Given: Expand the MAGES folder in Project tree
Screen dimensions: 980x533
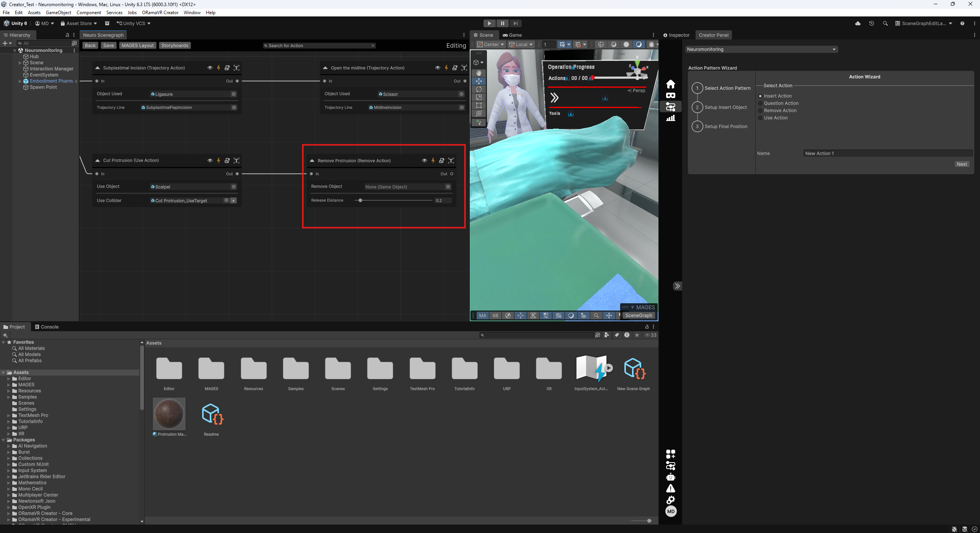Looking at the screenshot, I should click(x=9, y=385).
